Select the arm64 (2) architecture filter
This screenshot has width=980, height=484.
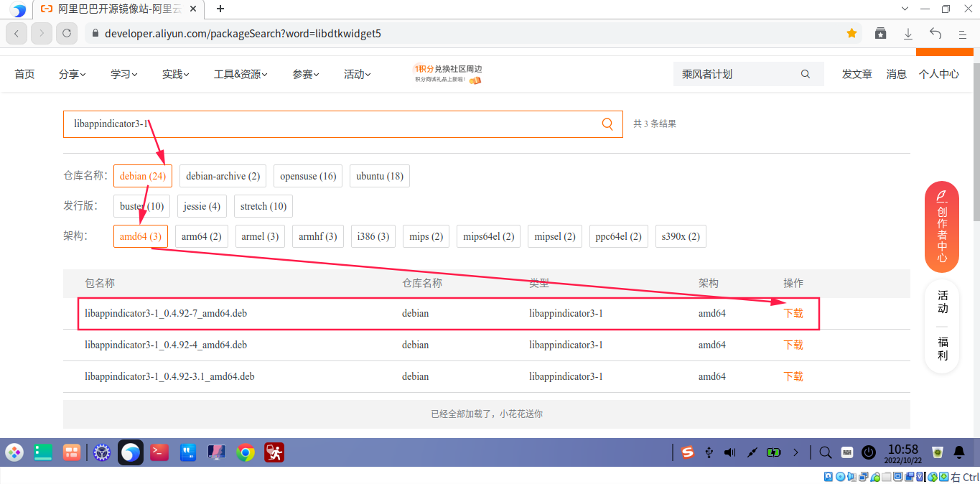(x=202, y=236)
